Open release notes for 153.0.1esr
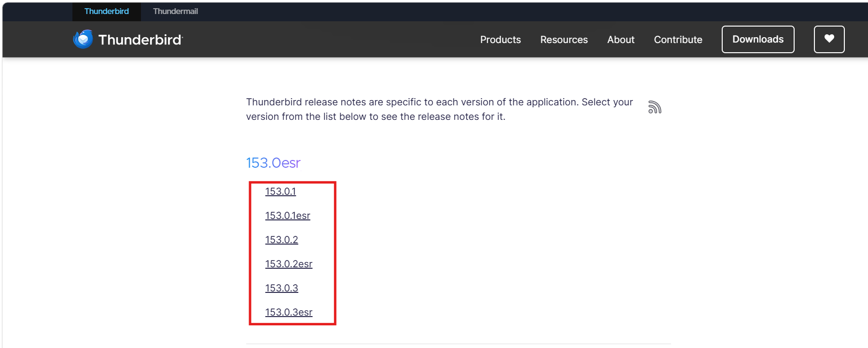This screenshot has width=868, height=348. [288, 216]
